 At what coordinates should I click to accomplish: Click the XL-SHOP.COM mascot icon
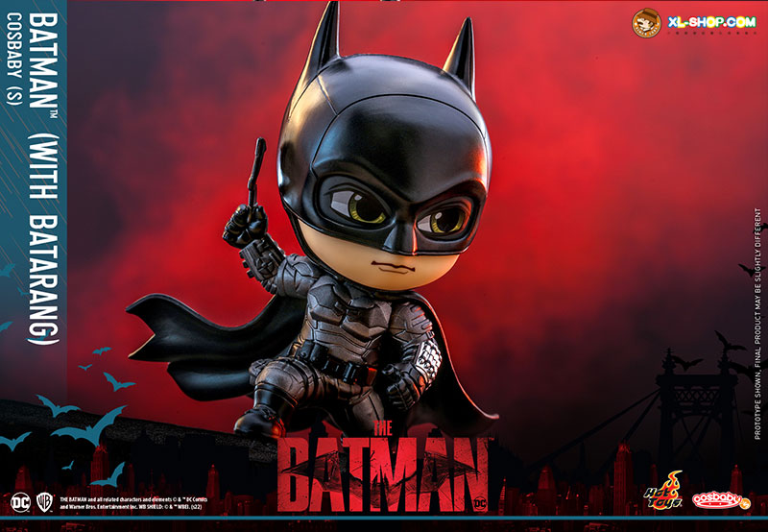[x=646, y=23]
